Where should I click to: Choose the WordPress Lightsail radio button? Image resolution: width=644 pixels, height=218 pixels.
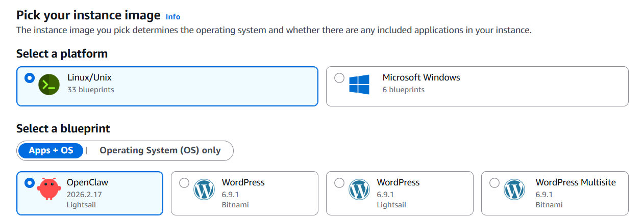click(339, 183)
